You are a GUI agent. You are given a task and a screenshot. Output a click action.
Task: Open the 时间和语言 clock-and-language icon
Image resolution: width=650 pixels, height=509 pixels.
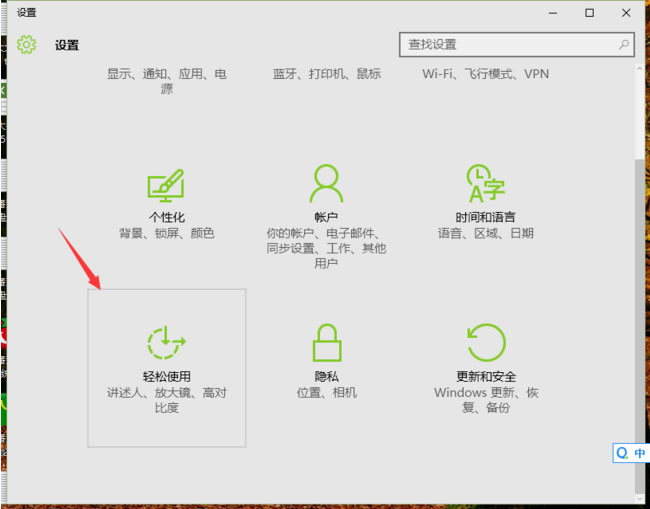485,184
